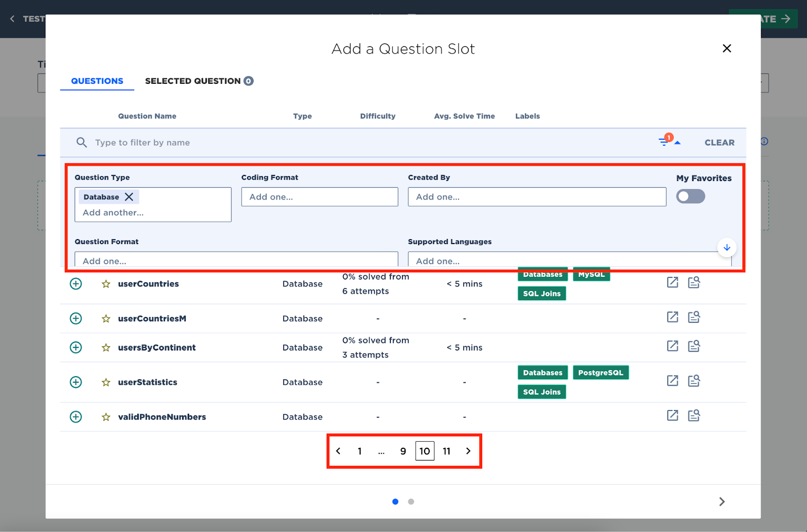Go to previous results page
807x532 pixels.
click(x=338, y=451)
